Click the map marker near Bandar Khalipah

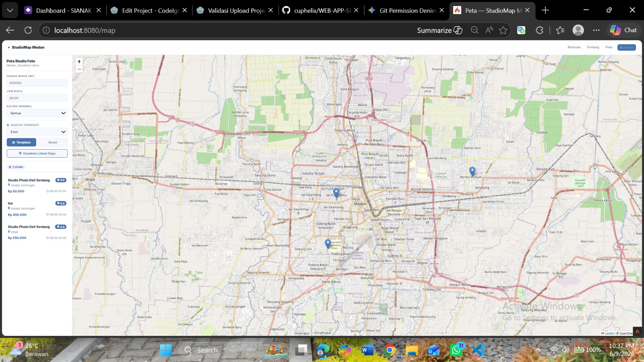[x=473, y=171]
